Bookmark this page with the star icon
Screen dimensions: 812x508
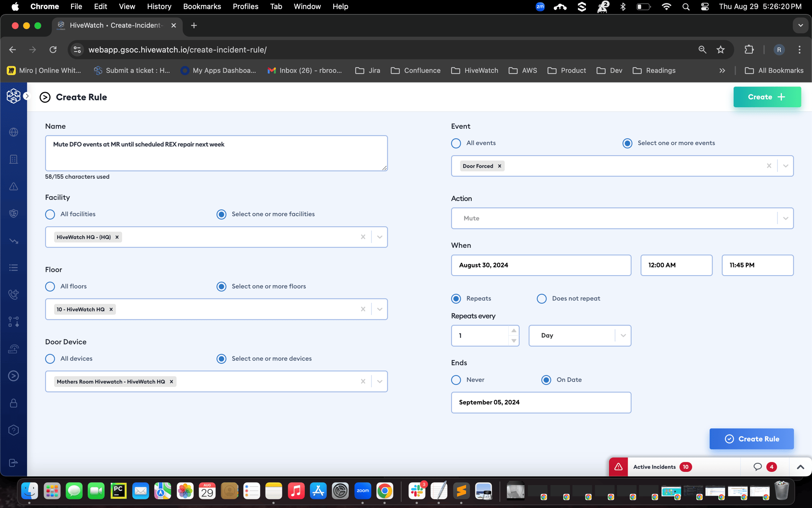721,50
